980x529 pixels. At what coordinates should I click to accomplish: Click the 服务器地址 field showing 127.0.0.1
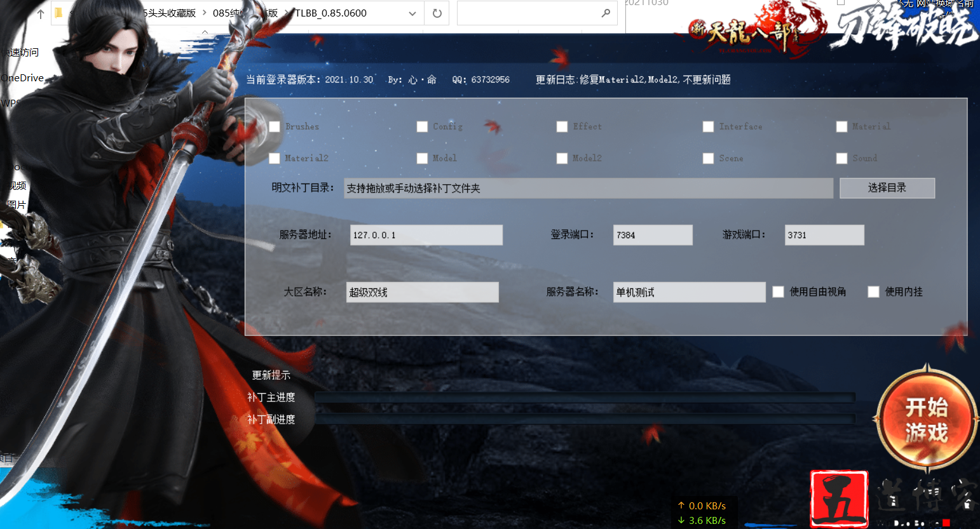pos(426,235)
